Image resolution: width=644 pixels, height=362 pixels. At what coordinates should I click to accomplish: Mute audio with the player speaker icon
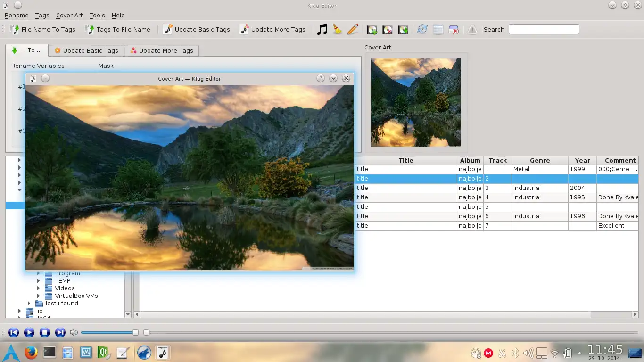point(74,332)
